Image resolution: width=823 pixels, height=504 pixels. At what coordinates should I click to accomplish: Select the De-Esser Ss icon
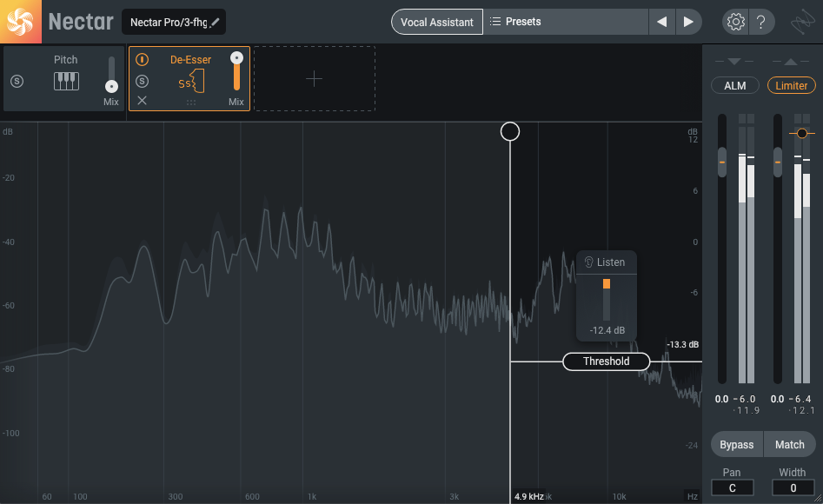pos(191,82)
